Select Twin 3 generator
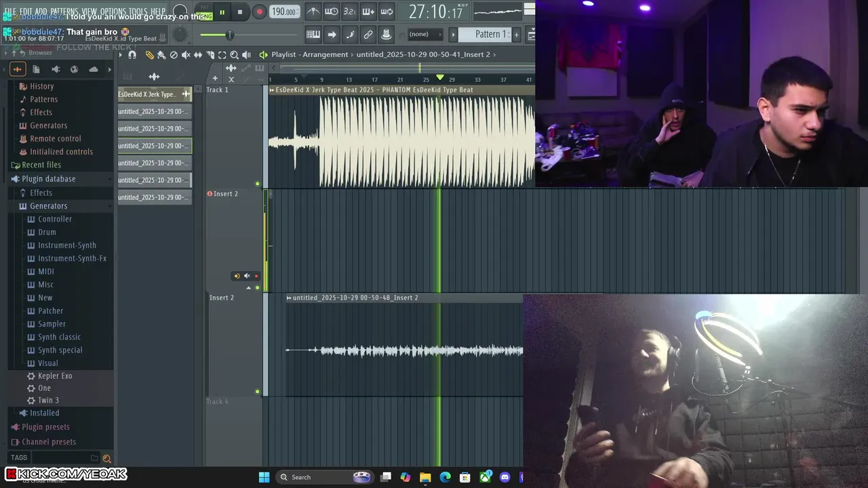 (x=48, y=400)
